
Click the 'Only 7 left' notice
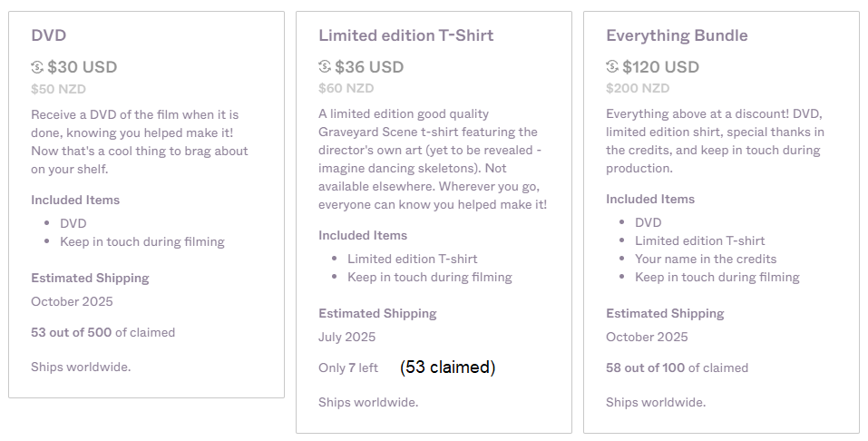pos(348,367)
